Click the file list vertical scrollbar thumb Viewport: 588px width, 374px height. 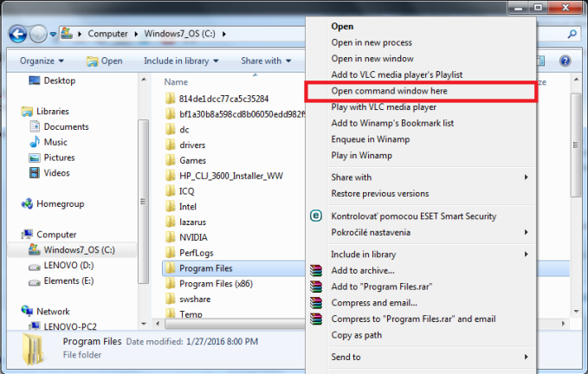575,145
